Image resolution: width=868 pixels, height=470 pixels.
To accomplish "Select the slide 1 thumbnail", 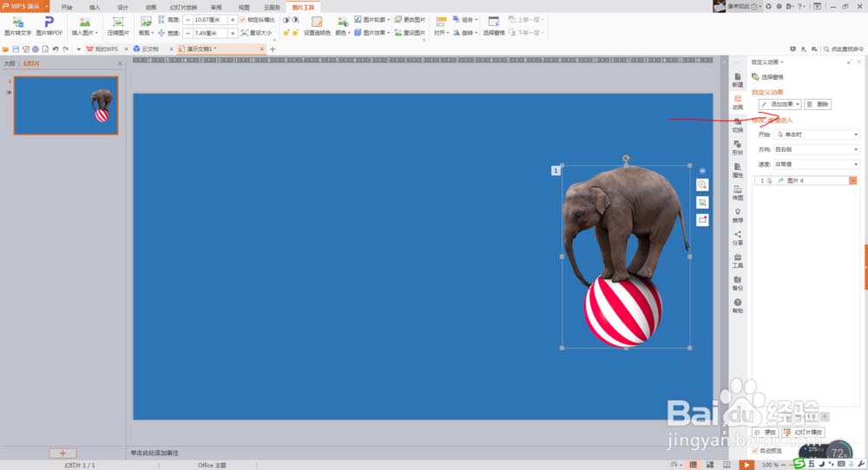I will (x=66, y=105).
